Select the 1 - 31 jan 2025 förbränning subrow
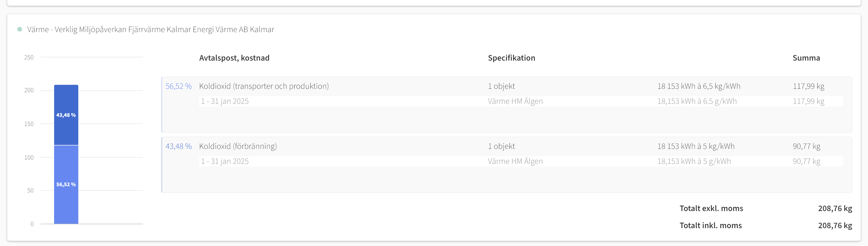This screenshot has width=868, height=246. point(521,161)
